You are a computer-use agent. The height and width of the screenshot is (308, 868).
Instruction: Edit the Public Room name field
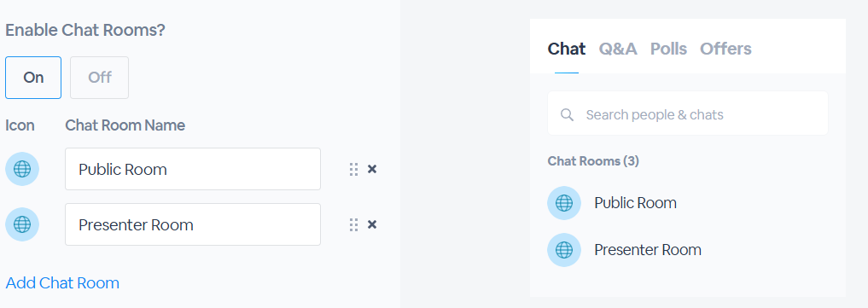click(193, 169)
